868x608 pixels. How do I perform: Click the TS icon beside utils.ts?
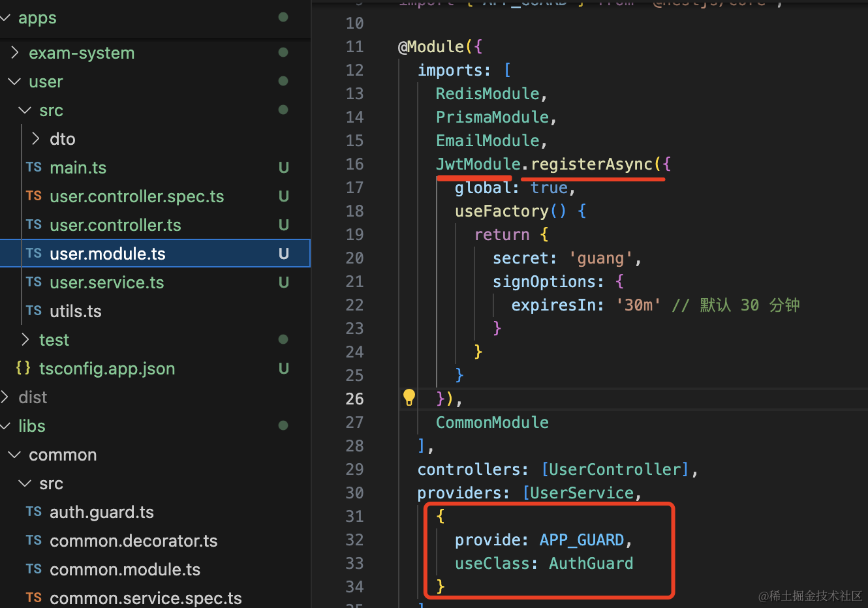[x=34, y=311]
